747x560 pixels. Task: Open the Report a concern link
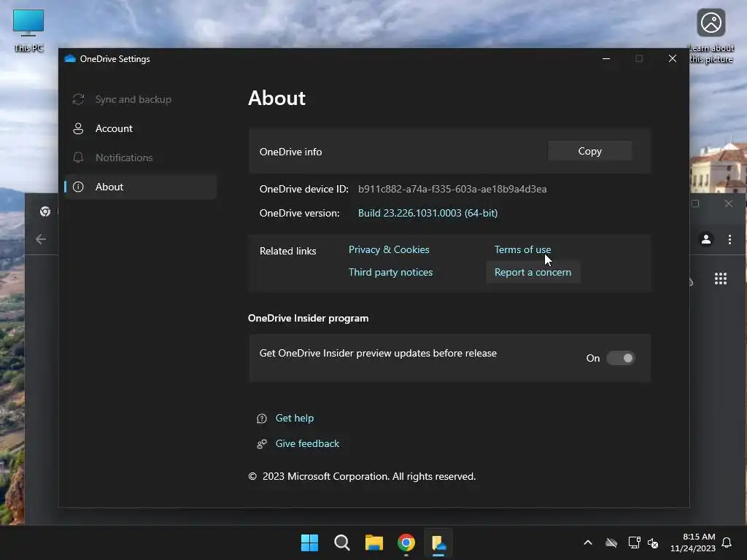(533, 273)
